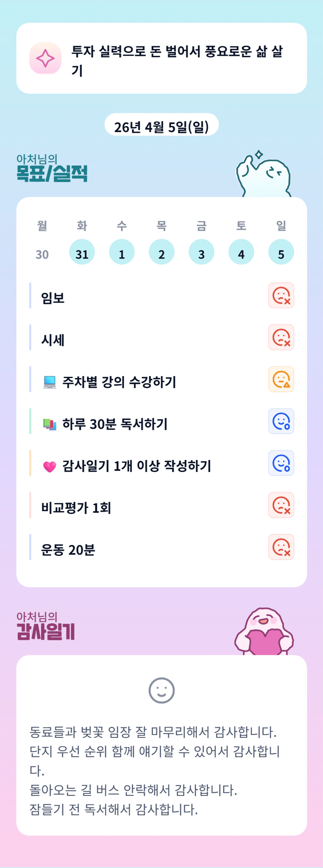Click the red face for 비교평가 1회
The height and width of the screenshot is (868, 323).
(x=281, y=505)
